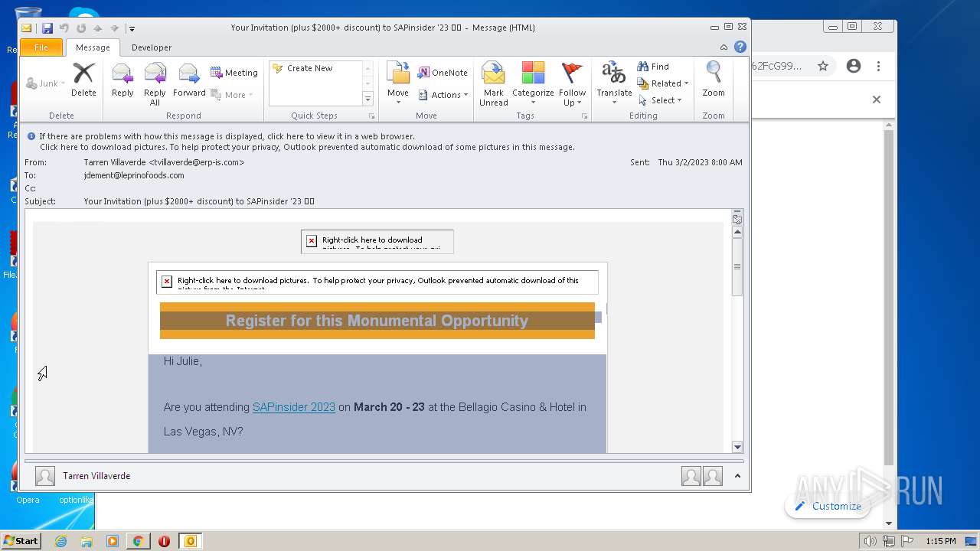The width and height of the screenshot is (980, 551).
Task: Open the Tags dialog launcher
Action: (584, 116)
